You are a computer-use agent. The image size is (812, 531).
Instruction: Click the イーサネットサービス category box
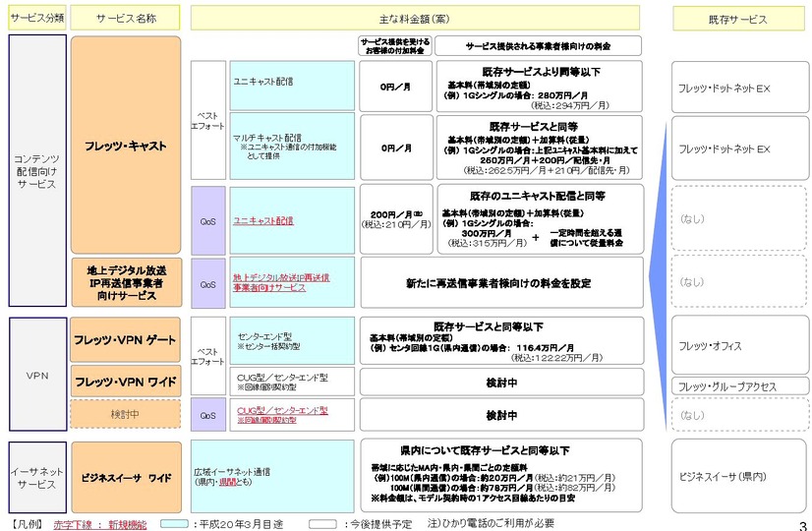37,478
